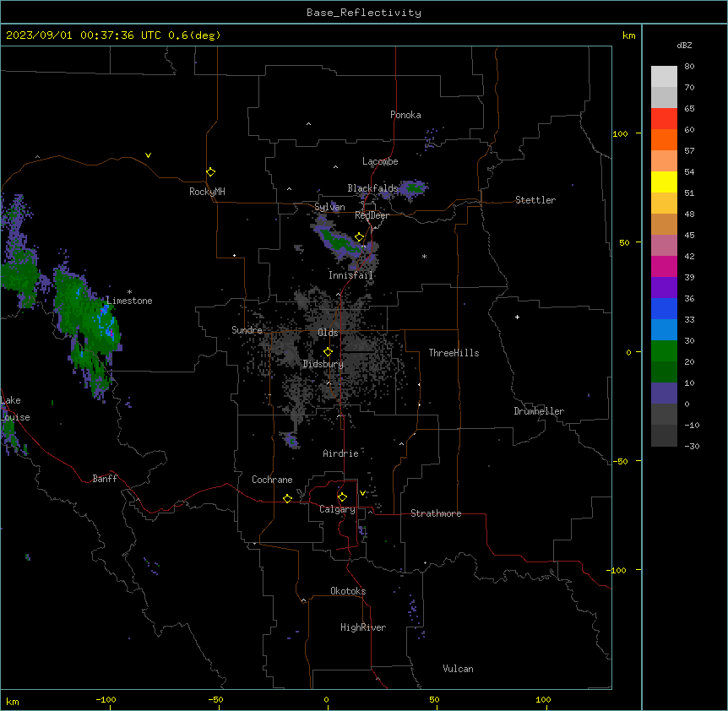Select the 54 dBZ yellow color swatch

664,182
